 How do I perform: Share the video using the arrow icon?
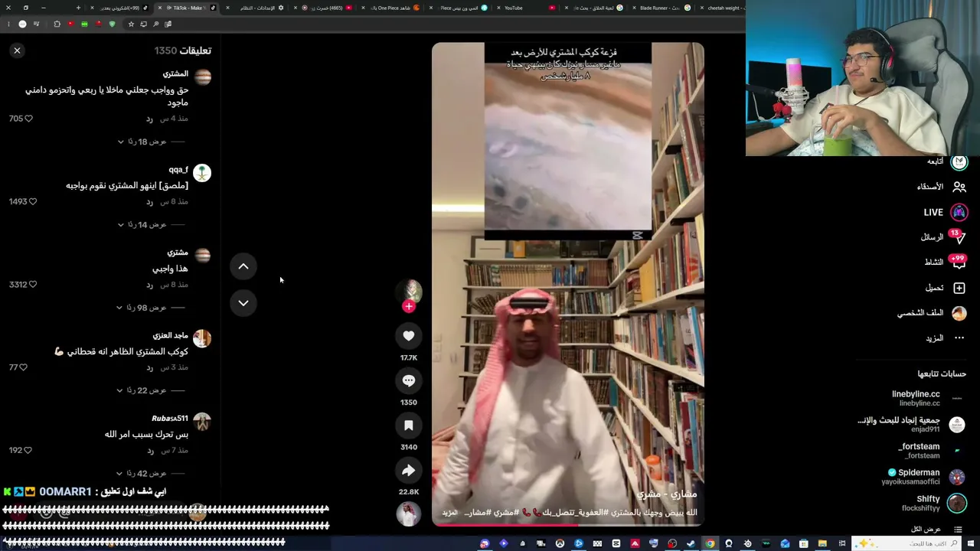point(409,471)
